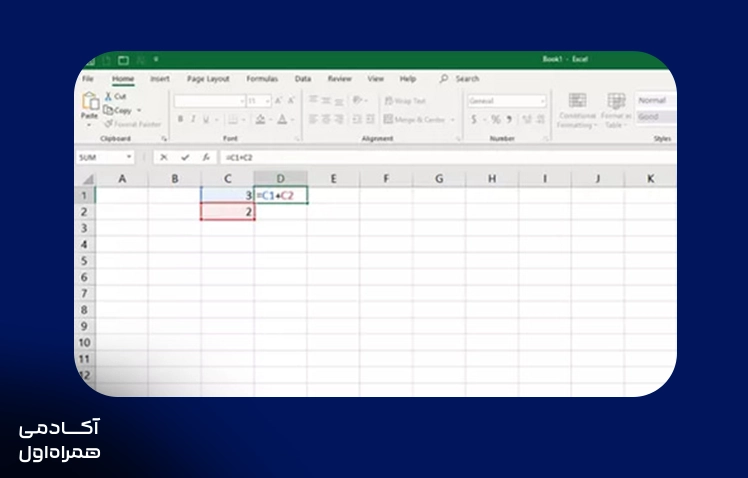748x478 pixels.
Task: Expand the font size dropdown
Action: (x=267, y=101)
